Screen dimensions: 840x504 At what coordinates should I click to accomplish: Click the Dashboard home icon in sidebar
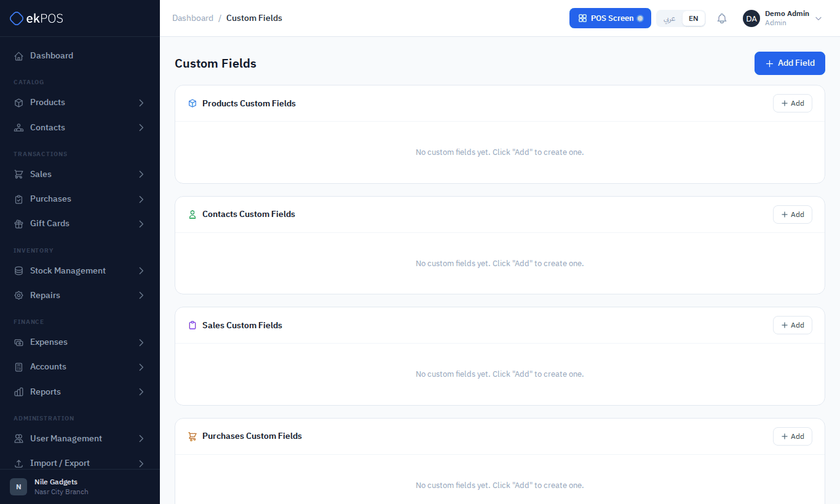pyautogui.click(x=18, y=56)
